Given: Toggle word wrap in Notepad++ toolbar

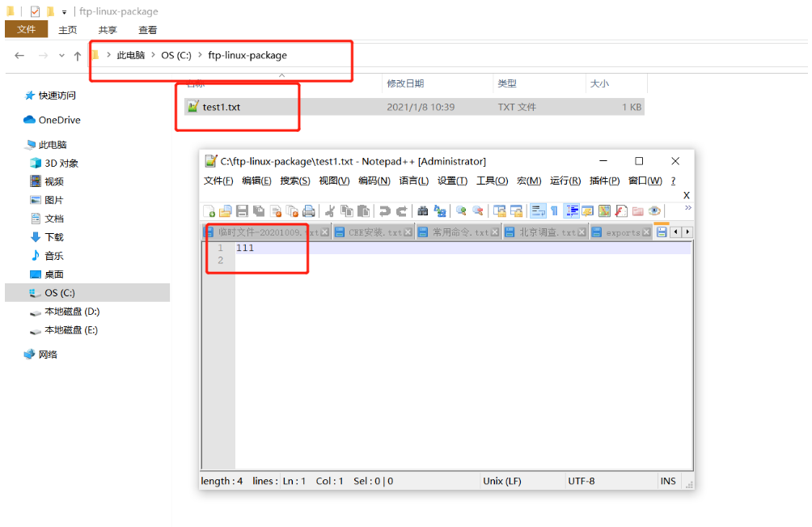Looking at the screenshot, I should [538, 211].
